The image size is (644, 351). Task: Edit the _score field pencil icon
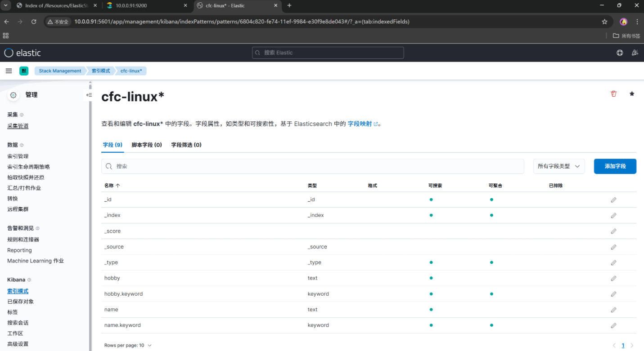click(613, 231)
